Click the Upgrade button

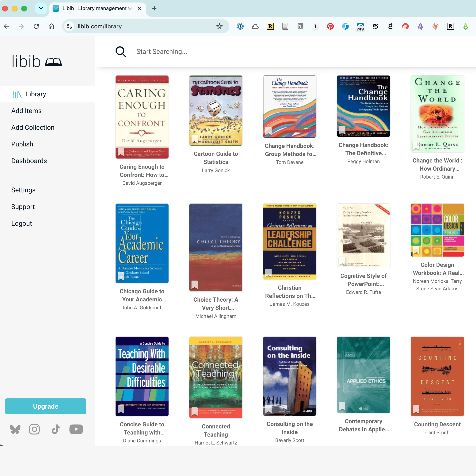tap(46, 406)
